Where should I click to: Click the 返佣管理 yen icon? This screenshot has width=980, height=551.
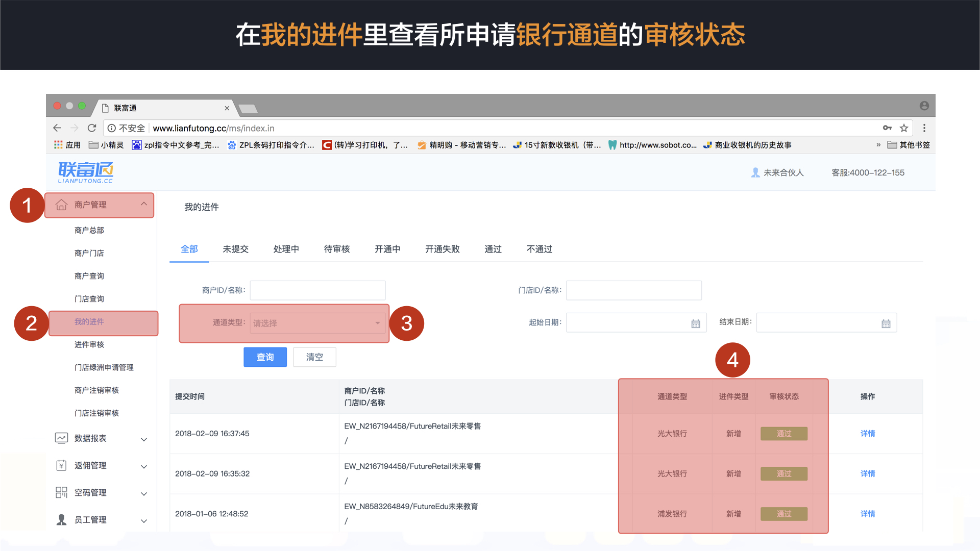pos(61,465)
